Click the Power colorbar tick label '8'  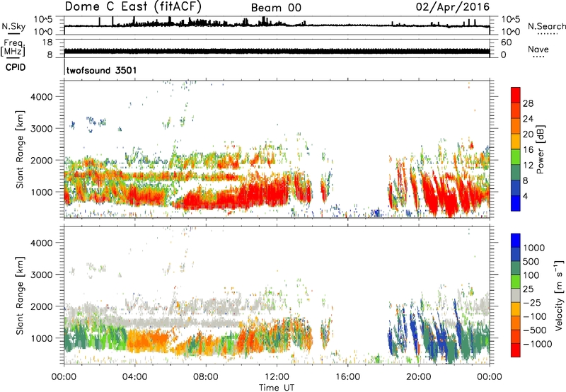coord(525,180)
